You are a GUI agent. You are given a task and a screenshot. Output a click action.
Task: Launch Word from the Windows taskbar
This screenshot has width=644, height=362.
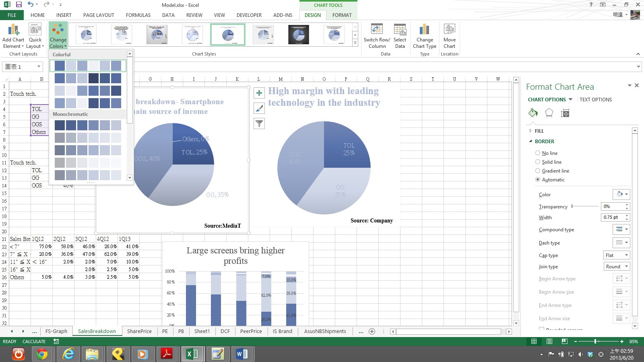(x=242, y=354)
